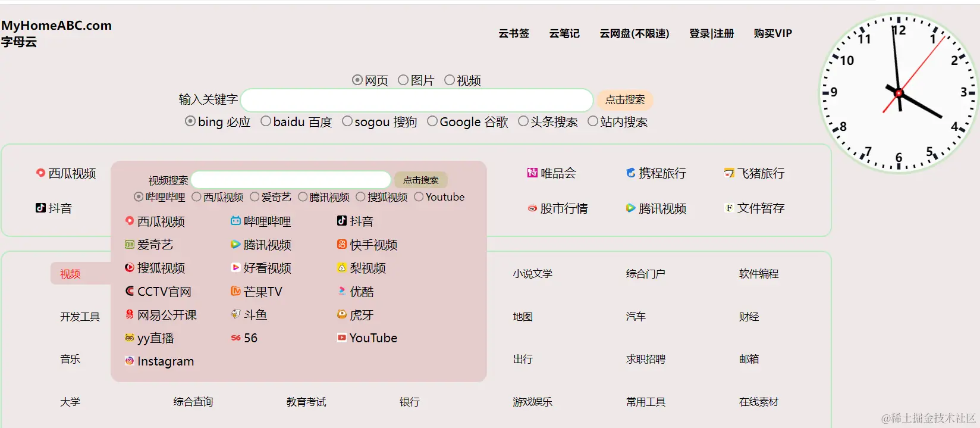Open the 携程旅行 shortcut icon
The height and width of the screenshot is (428, 980).
click(631, 173)
